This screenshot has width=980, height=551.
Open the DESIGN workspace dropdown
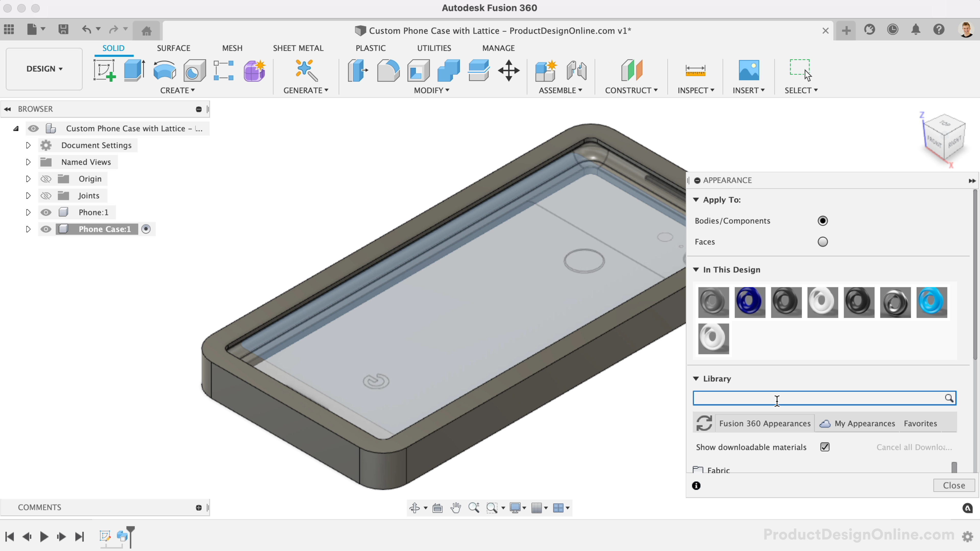44,69
